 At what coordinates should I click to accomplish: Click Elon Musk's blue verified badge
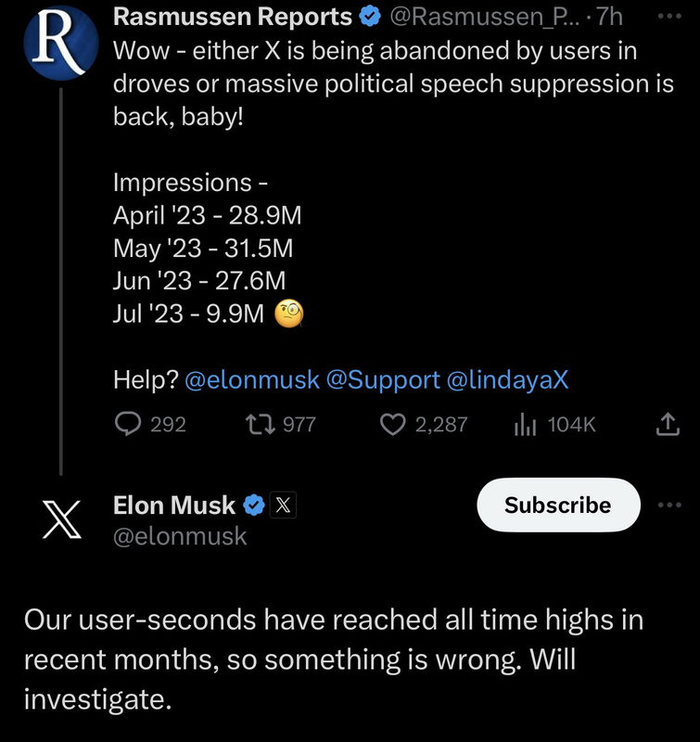[x=253, y=505]
